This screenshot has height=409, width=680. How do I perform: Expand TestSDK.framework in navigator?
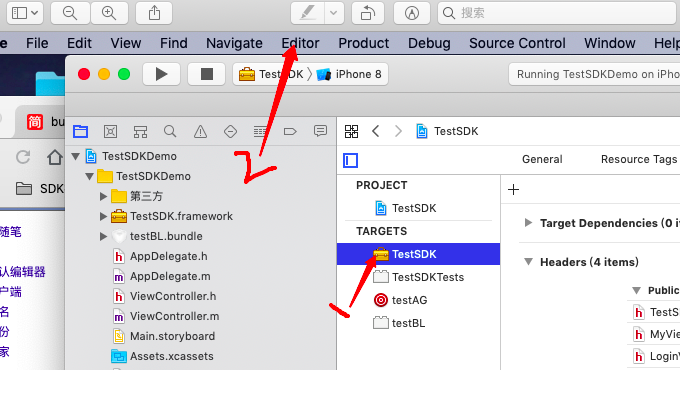click(x=103, y=216)
